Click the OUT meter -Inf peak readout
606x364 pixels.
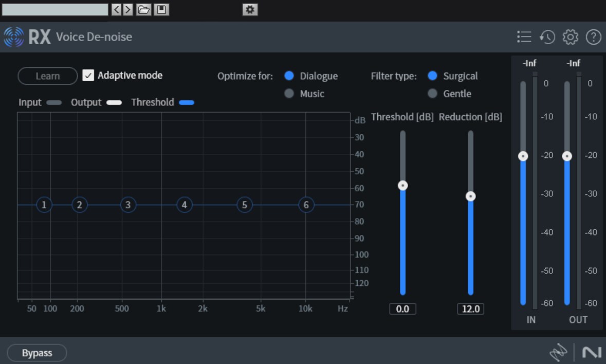[x=573, y=63]
